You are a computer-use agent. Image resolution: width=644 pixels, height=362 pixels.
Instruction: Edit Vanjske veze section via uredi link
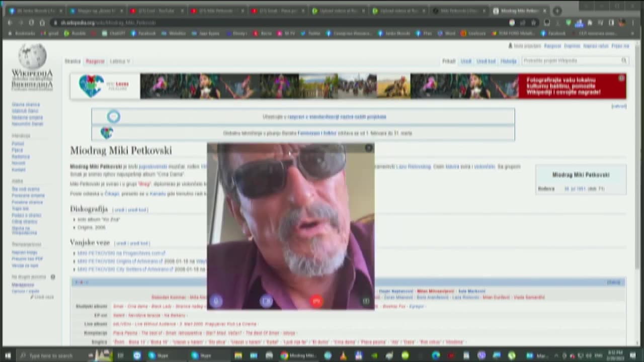coord(120,243)
